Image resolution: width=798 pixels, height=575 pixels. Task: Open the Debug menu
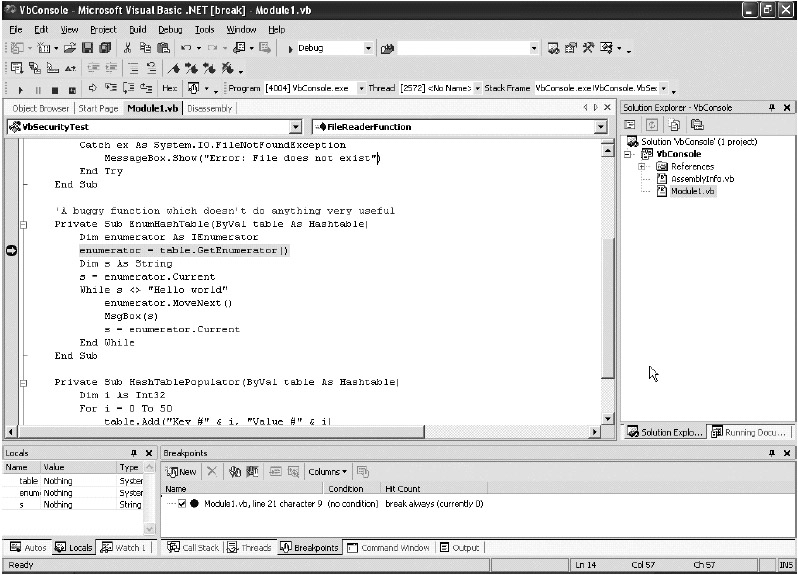[x=169, y=30]
